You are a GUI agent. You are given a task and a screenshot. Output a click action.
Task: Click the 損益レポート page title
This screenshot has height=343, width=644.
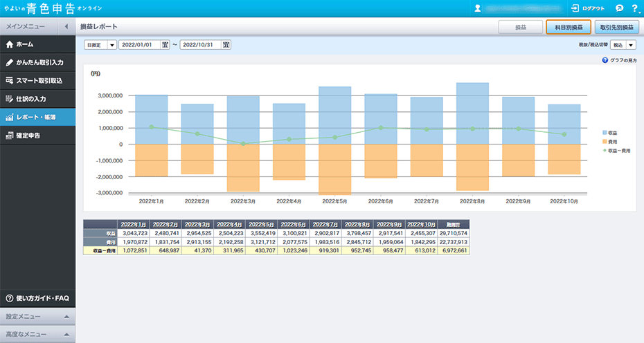click(98, 27)
